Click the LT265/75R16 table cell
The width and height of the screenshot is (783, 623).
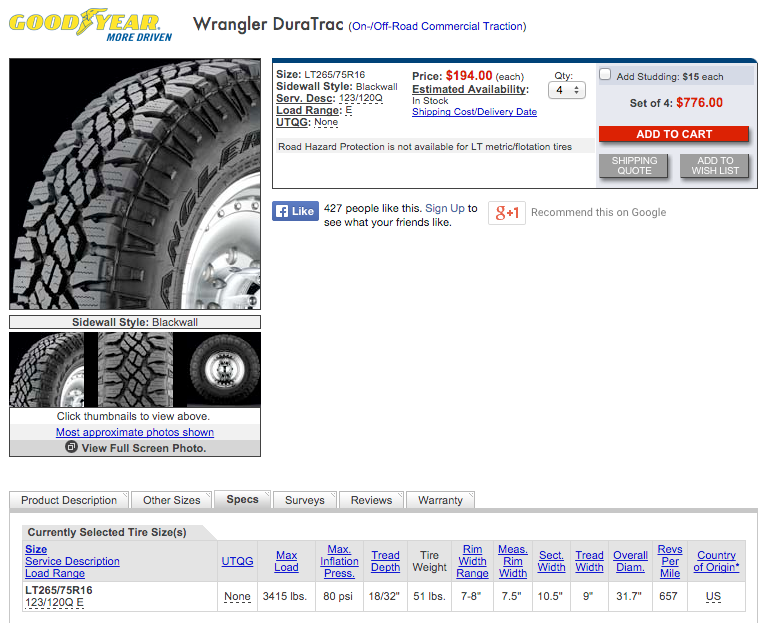click(x=59, y=590)
